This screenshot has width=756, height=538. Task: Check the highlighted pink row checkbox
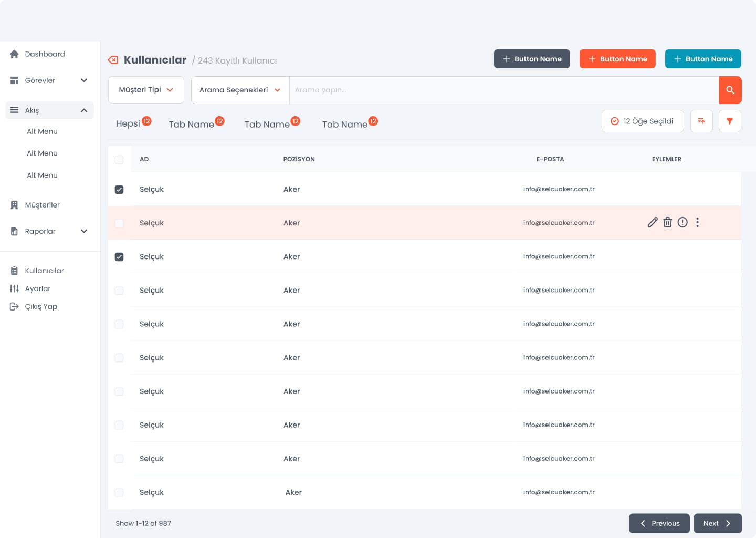click(x=119, y=223)
